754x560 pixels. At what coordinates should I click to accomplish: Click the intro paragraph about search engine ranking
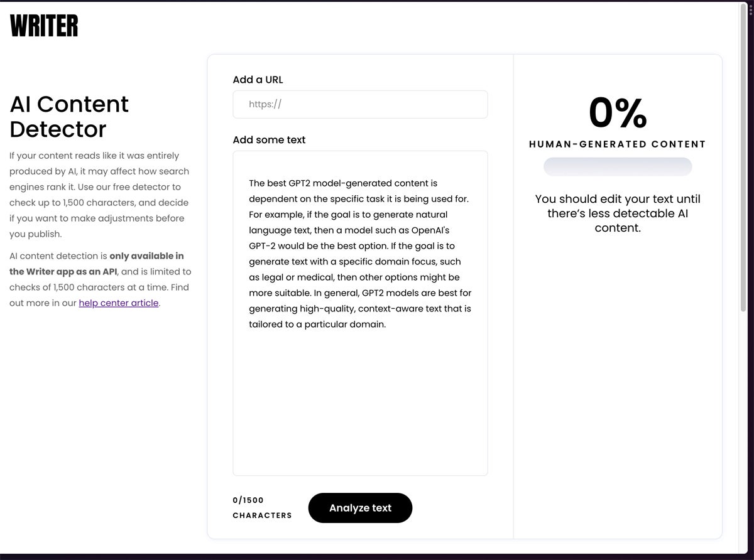tap(99, 195)
